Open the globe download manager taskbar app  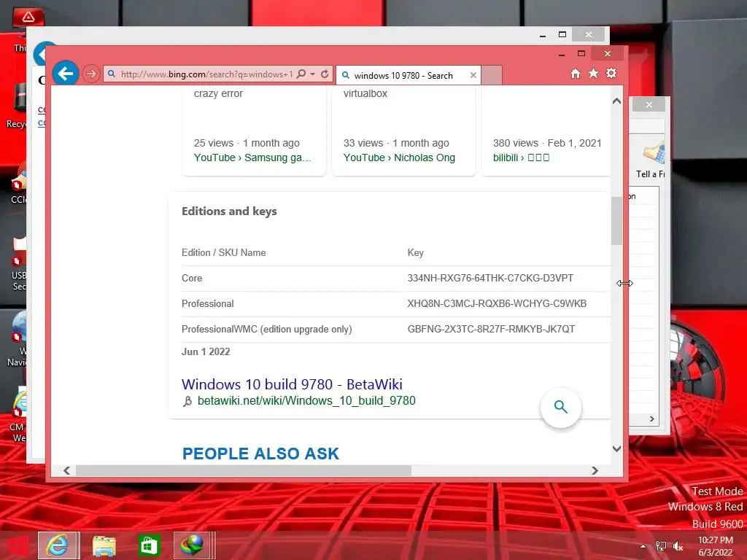click(x=192, y=545)
